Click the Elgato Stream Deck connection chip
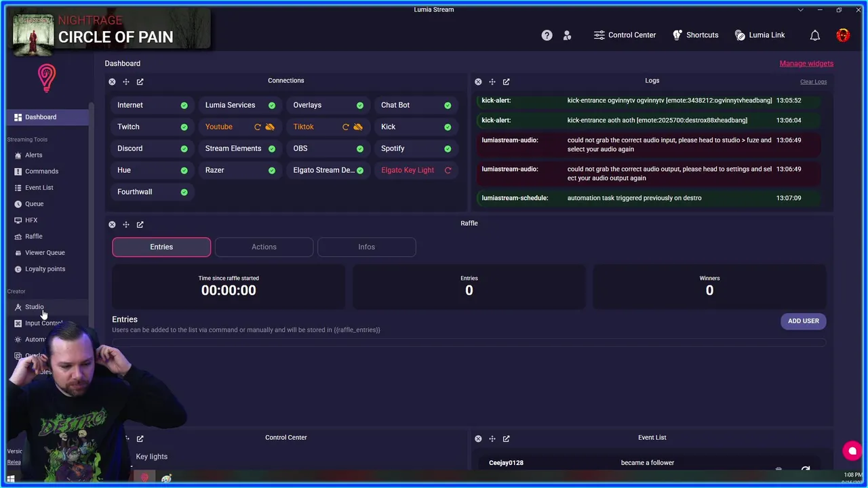 (x=329, y=170)
